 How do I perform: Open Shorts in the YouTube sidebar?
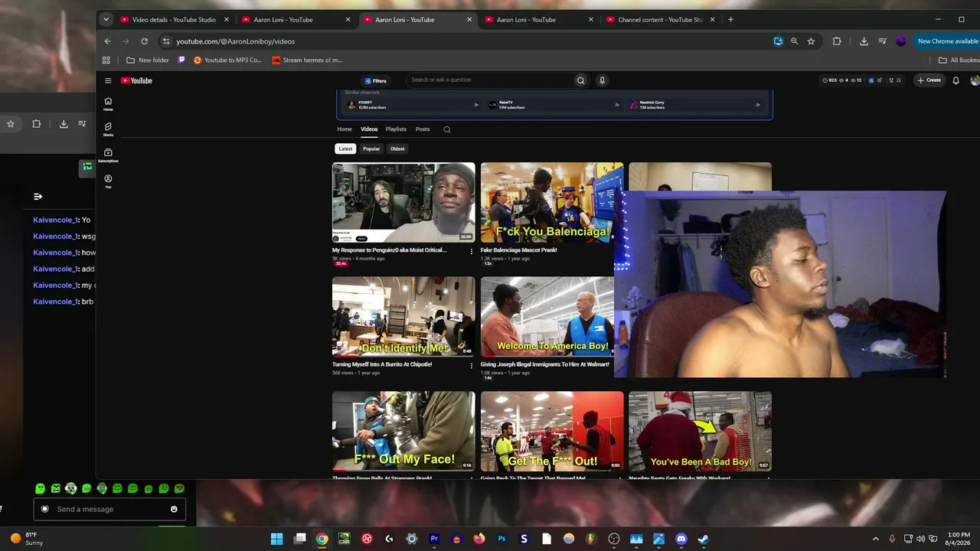[108, 129]
